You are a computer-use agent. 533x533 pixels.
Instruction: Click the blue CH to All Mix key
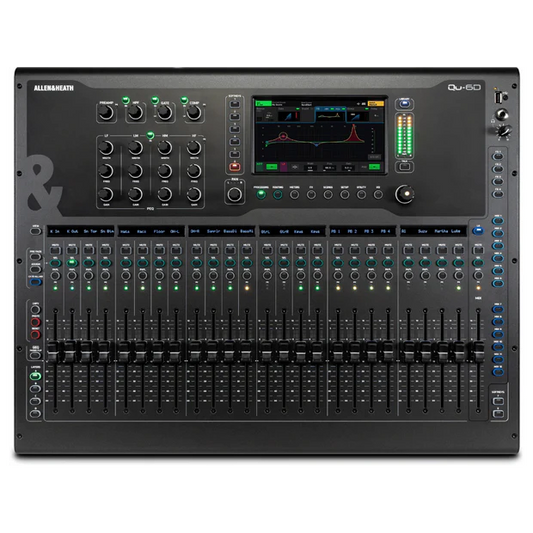point(35,282)
